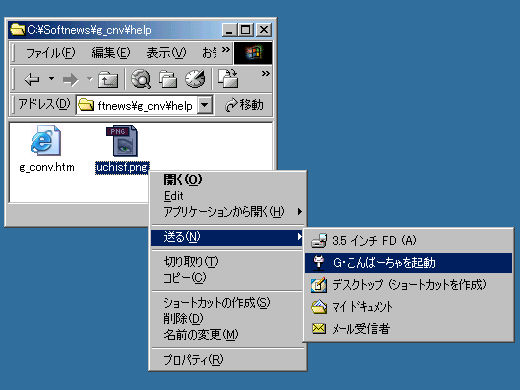Show more toolbar buttons chevron
This screenshot has width=520, height=390.
click(x=266, y=73)
